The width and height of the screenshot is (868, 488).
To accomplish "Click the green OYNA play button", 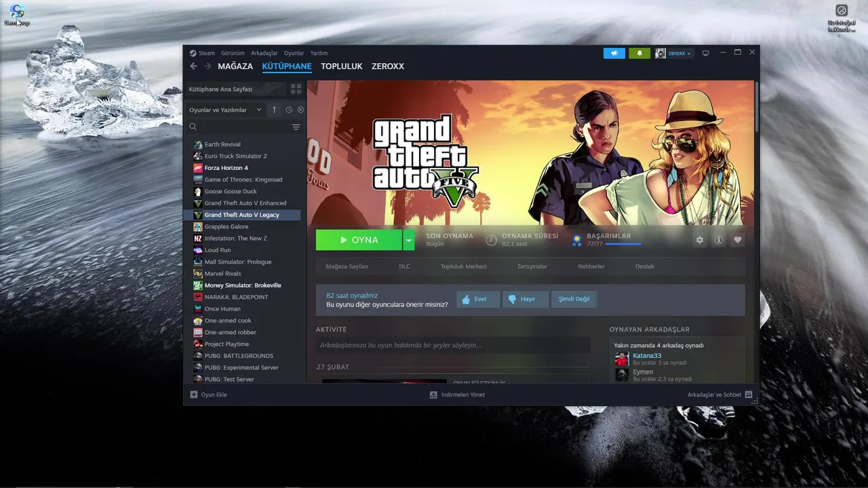I will 359,240.
